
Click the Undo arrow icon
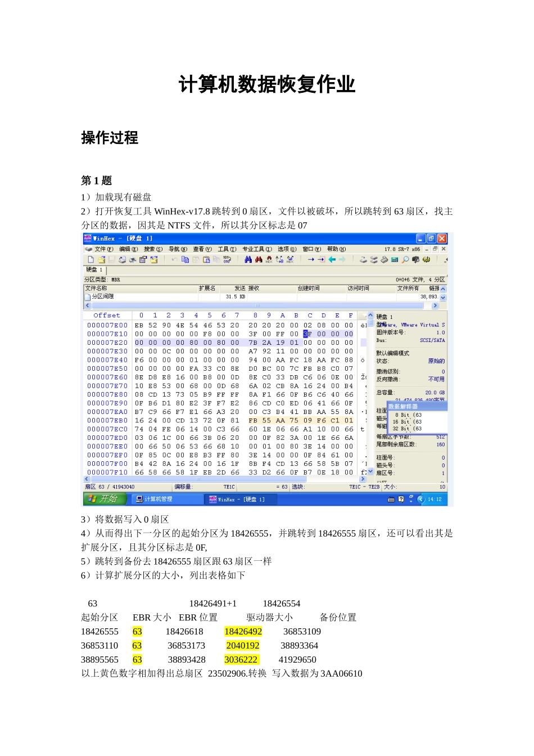pos(174,259)
